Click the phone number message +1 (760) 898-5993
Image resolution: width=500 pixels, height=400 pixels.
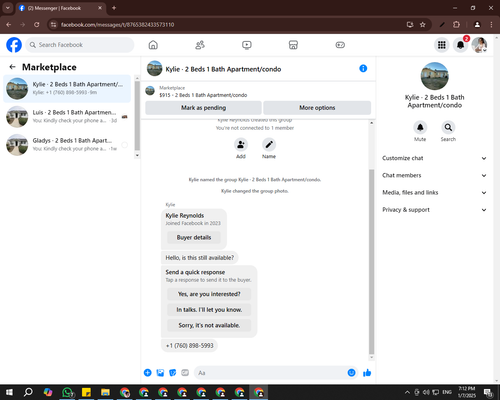pos(189,346)
